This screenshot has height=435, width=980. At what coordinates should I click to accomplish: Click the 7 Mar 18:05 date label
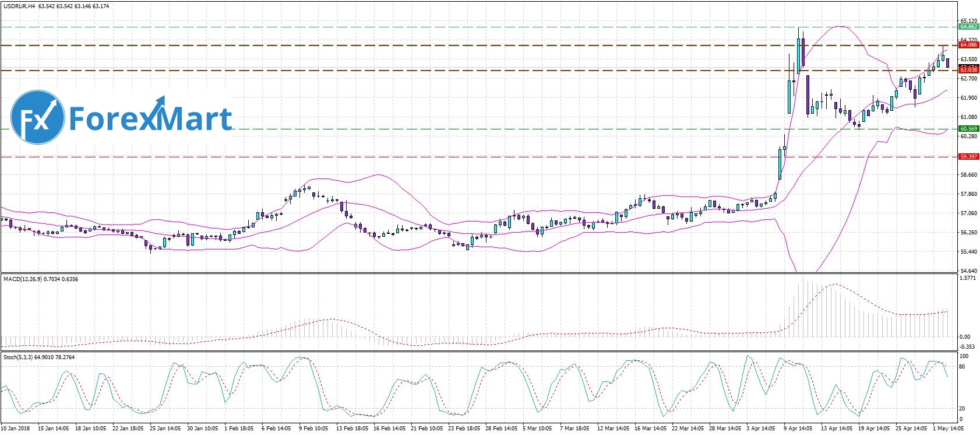[x=576, y=429]
